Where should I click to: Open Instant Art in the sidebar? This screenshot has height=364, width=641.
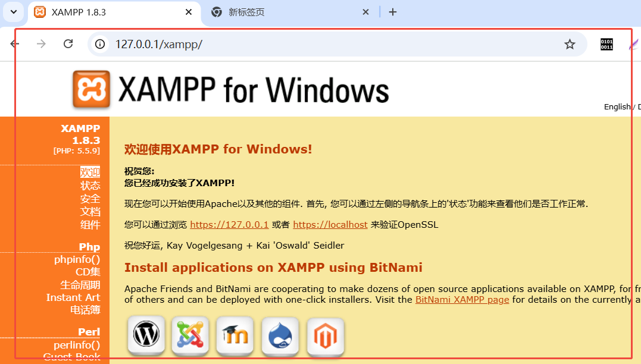coord(73,297)
